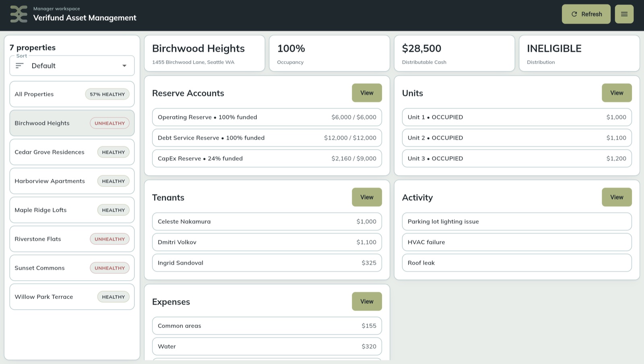
Task: Select Willow Park Terrace property
Action: point(72,297)
